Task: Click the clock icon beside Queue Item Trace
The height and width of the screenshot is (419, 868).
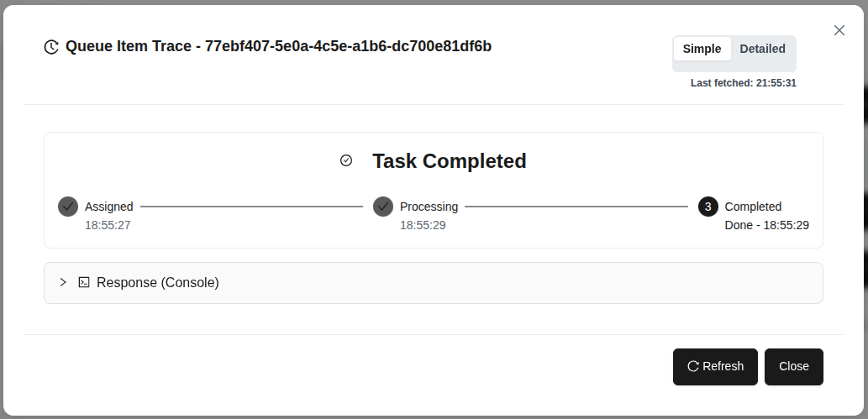Action: [x=51, y=47]
